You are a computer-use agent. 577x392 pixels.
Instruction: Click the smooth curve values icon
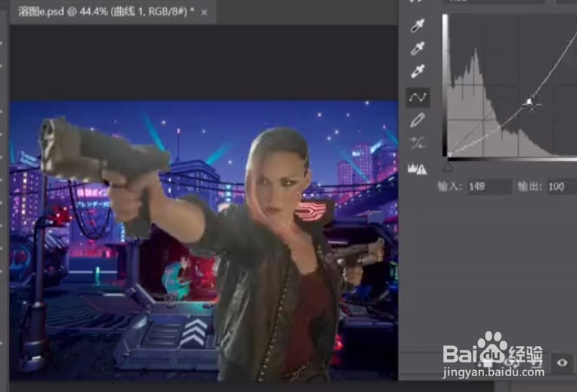(418, 144)
